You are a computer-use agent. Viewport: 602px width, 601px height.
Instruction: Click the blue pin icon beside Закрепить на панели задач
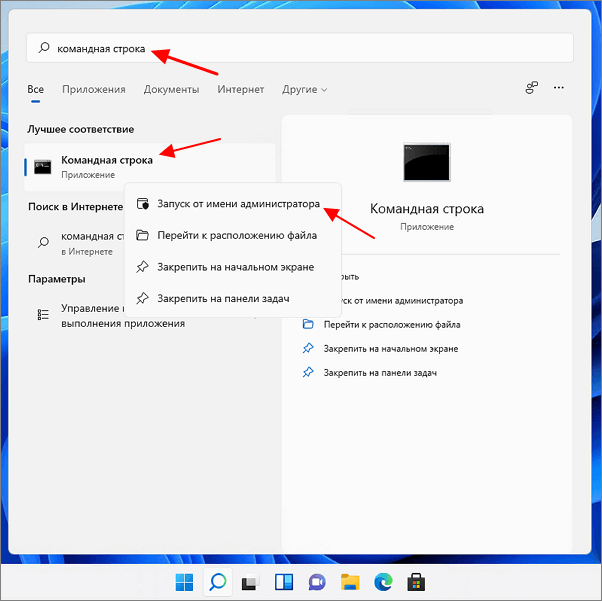coord(308,372)
